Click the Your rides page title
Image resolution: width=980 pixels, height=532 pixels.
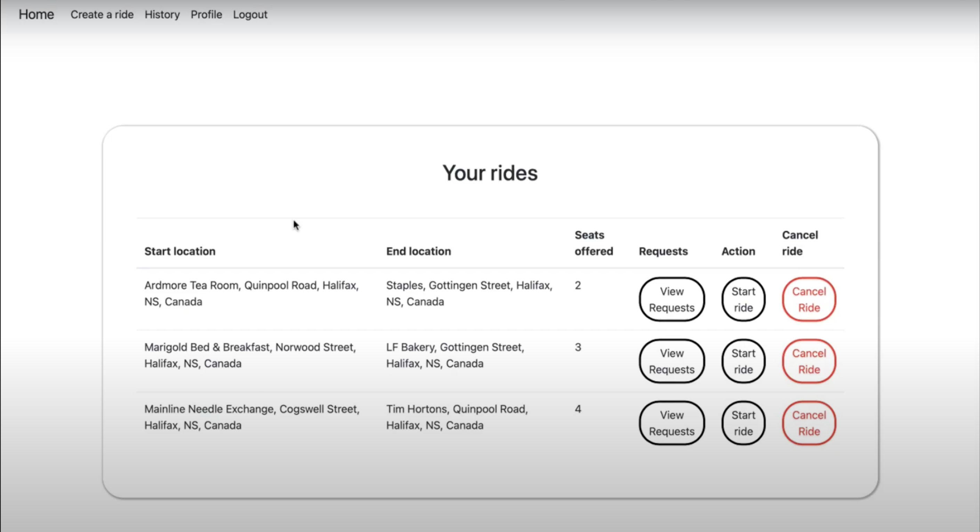coord(490,173)
